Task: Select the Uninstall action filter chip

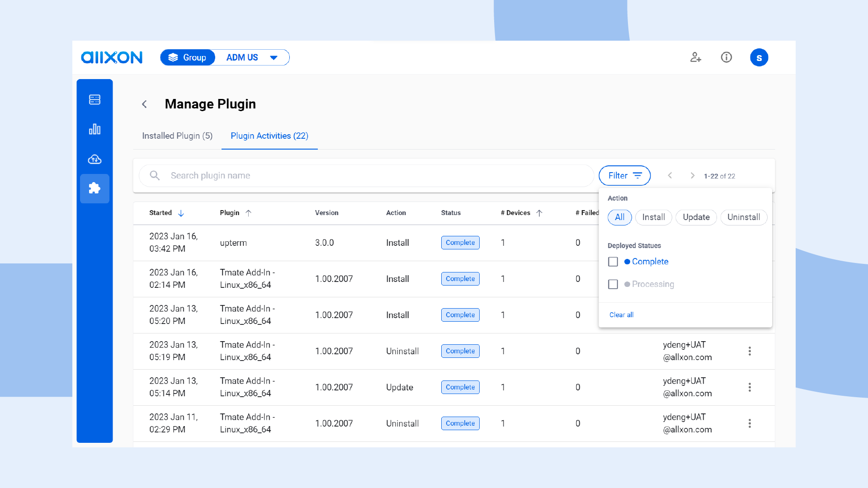Action: tap(743, 217)
